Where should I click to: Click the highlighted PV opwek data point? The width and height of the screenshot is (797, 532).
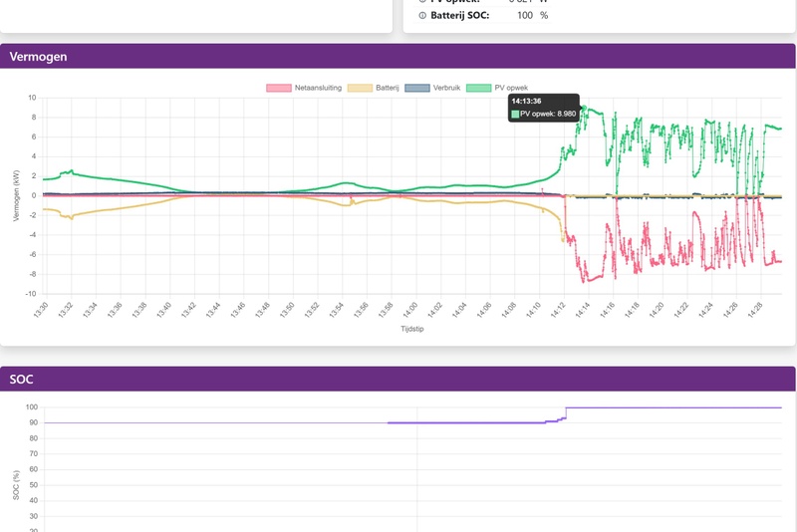coord(584,108)
